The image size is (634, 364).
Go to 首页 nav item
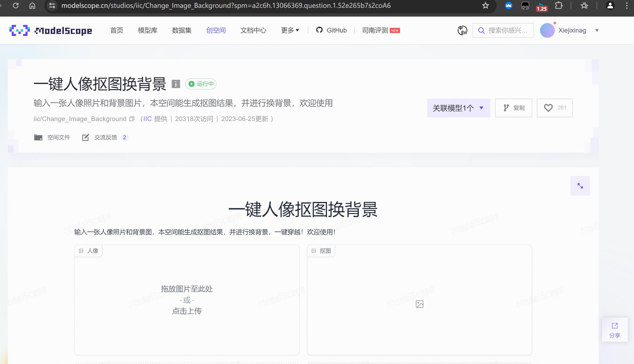pos(117,30)
